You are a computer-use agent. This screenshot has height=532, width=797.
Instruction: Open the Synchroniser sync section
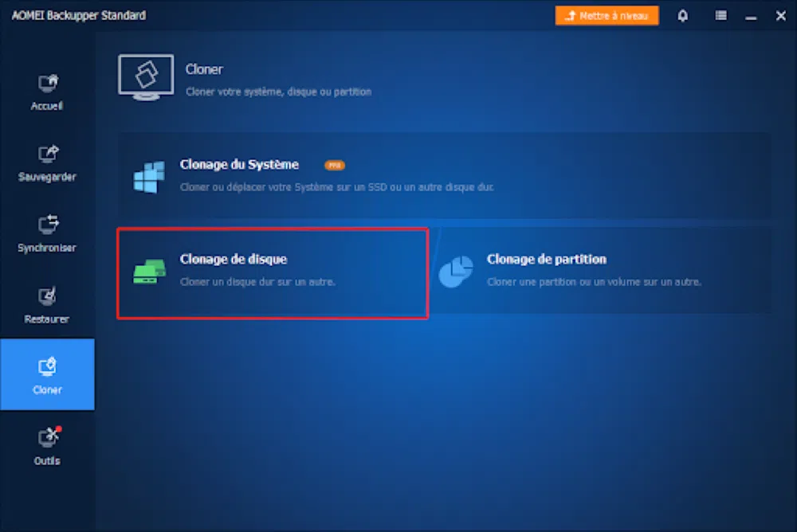(x=47, y=234)
